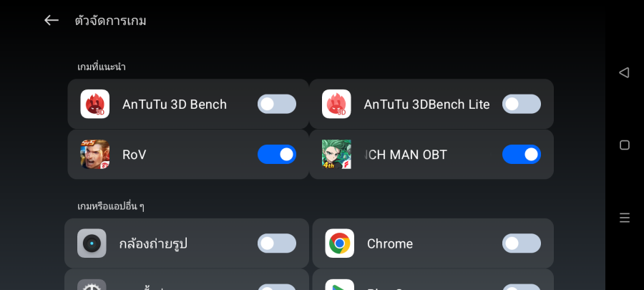Tap the Chrome browser icon

[x=340, y=243]
